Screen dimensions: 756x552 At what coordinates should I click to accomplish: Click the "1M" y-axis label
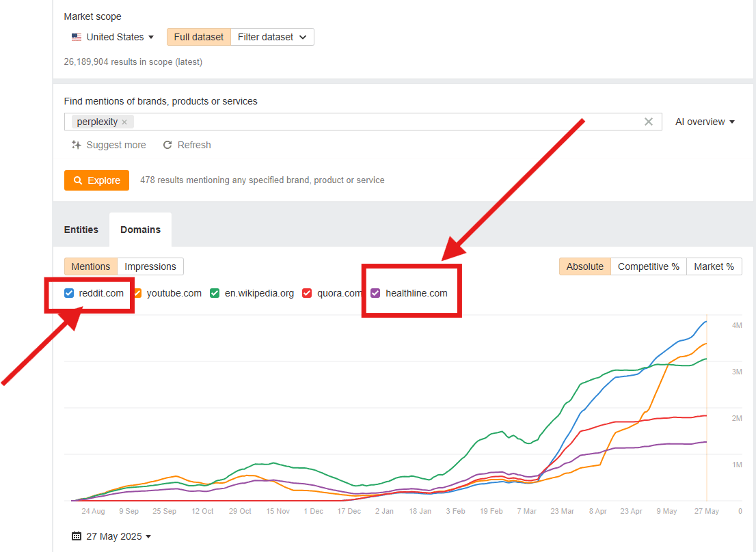pos(737,465)
